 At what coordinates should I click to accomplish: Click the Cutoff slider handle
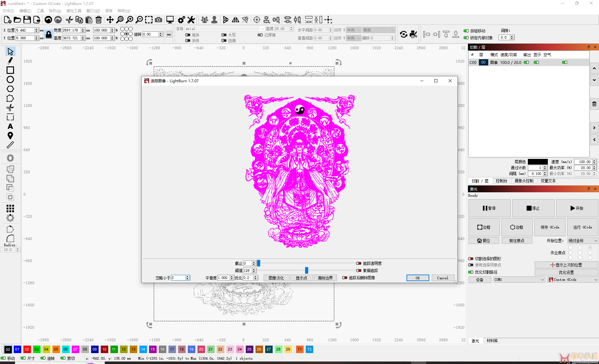(259, 263)
